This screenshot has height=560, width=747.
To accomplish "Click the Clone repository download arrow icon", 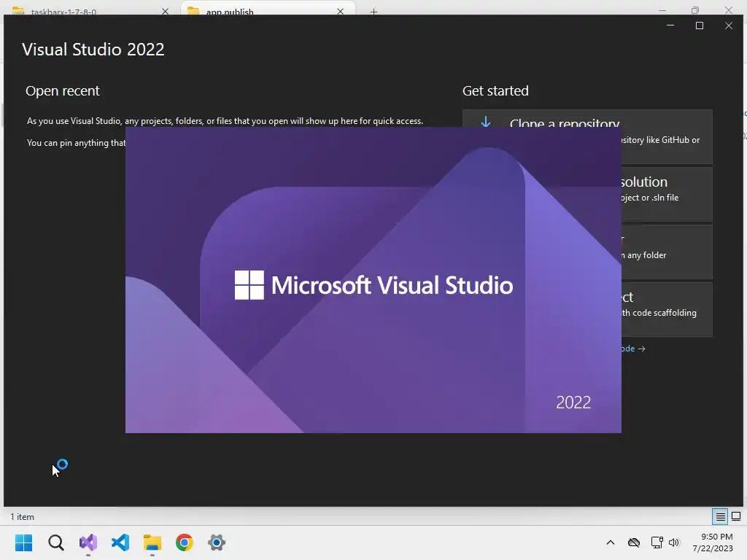I will click(485, 122).
